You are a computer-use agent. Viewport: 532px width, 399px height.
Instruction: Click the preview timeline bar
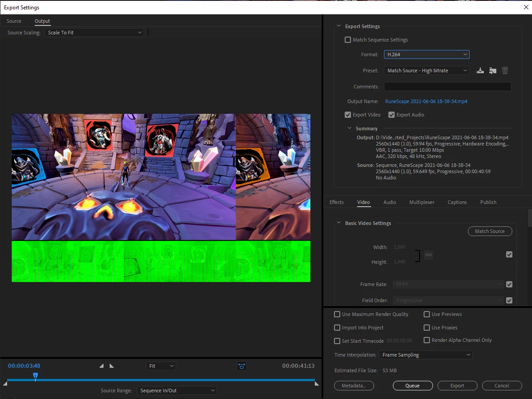tap(161, 380)
